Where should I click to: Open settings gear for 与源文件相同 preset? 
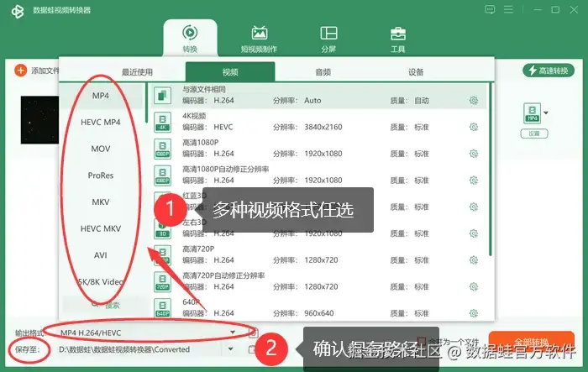[x=474, y=101]
